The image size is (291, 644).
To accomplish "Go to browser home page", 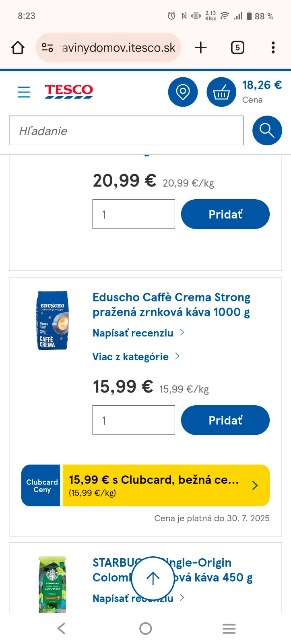I will [18, 48].
